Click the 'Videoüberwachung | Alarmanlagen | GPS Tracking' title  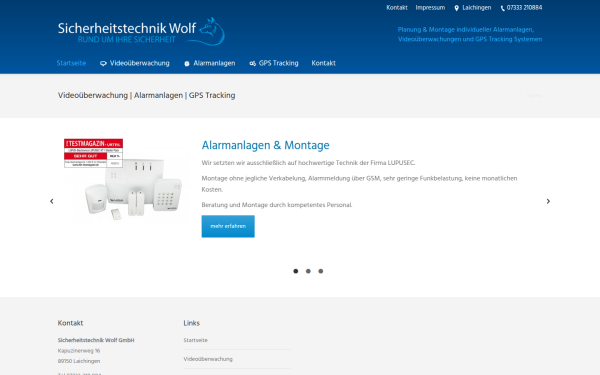pos(147,95)
